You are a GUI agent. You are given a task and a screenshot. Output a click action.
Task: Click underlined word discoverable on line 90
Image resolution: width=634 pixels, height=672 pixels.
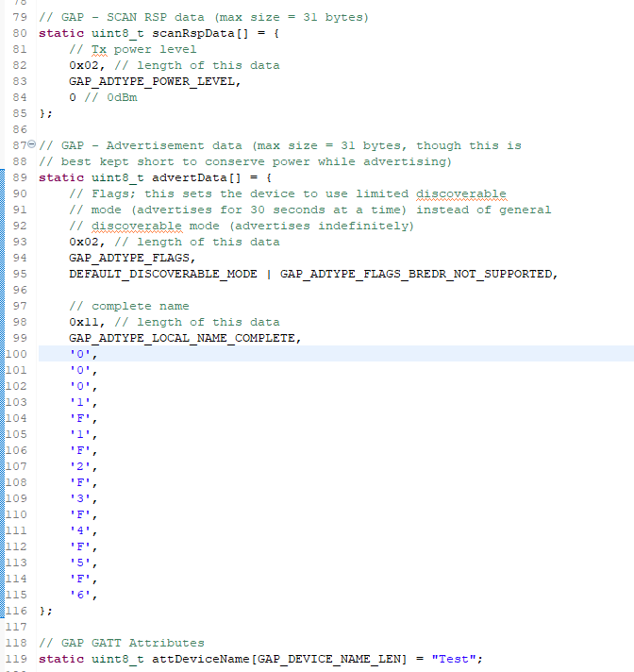(461, 193)
